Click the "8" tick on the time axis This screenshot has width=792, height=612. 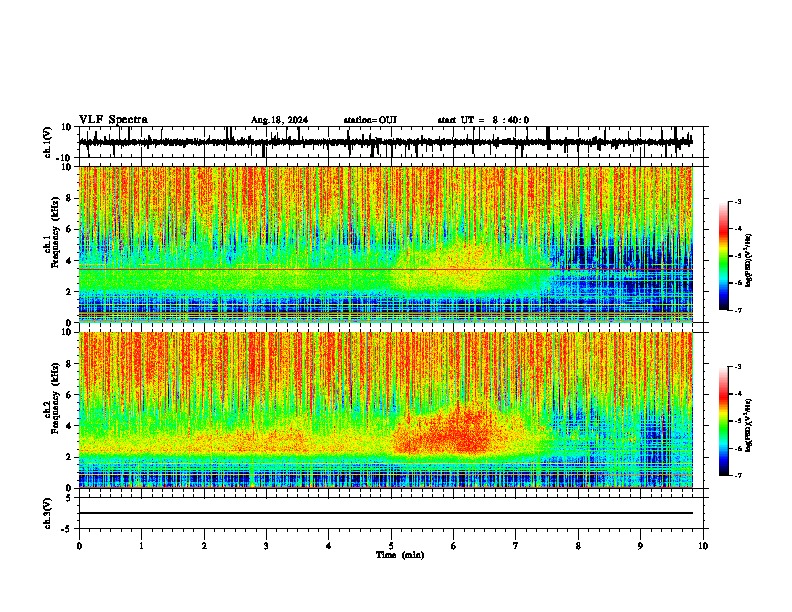pyautogui.click(x=578, y=546)
